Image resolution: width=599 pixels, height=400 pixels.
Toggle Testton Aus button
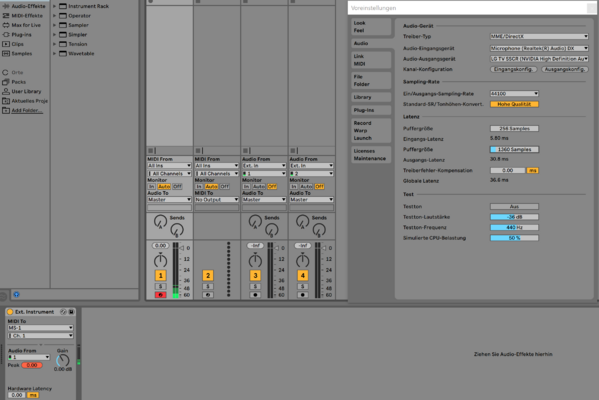tap(514, 206)
